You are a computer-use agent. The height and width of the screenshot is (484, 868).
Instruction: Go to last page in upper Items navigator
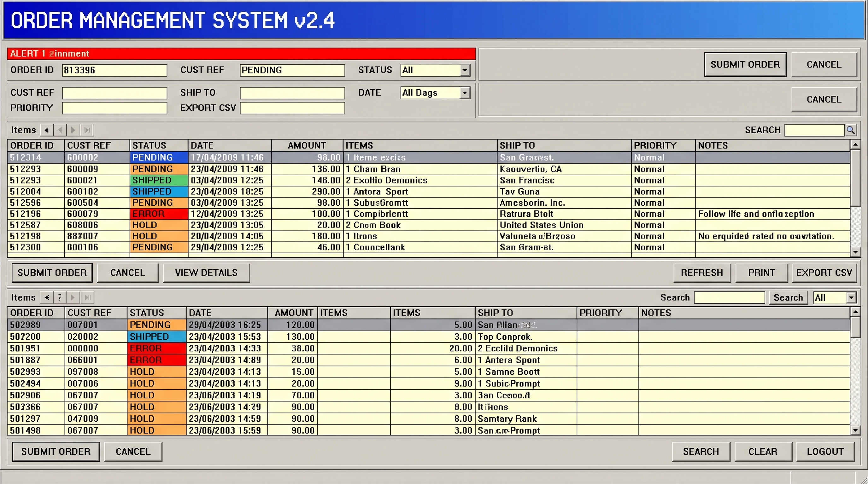87,130
